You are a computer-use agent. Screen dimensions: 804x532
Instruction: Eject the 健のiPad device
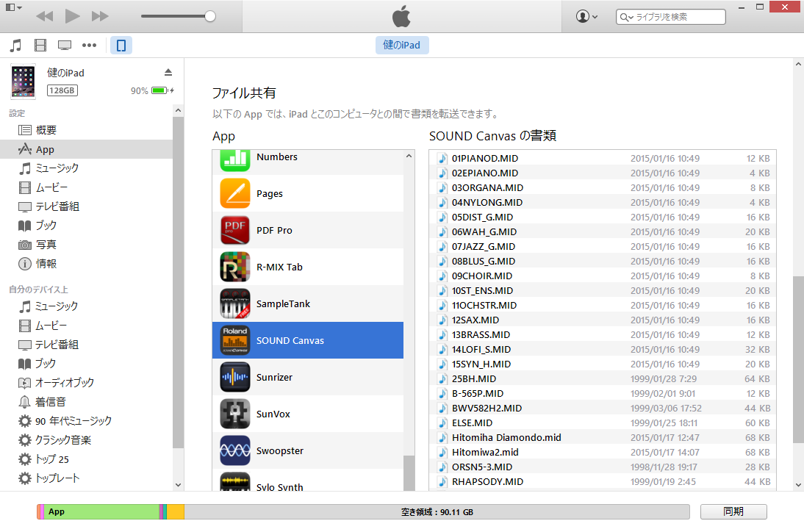tap(168, 72)
